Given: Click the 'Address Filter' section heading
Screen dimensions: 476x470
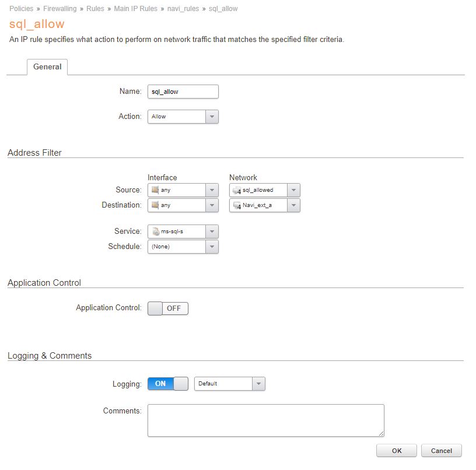Looking at the screenshot, I should pos(34,153).
